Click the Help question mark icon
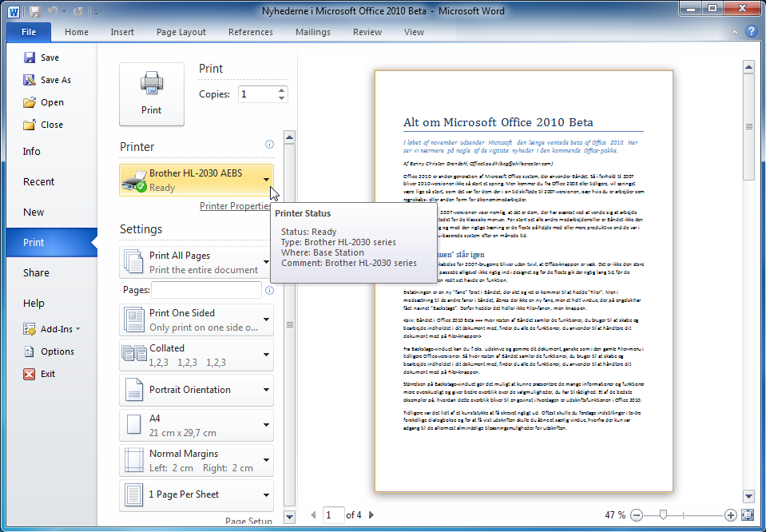This screenshot has width=766, height=532. pyautogui.click(x=751, y=32)
